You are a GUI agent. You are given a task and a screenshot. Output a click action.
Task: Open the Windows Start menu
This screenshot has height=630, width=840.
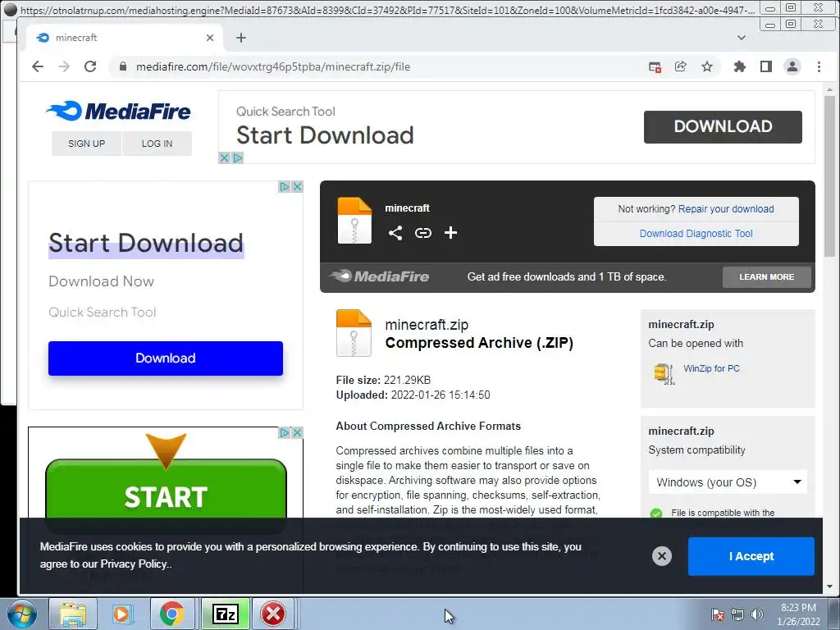[22, 614]
